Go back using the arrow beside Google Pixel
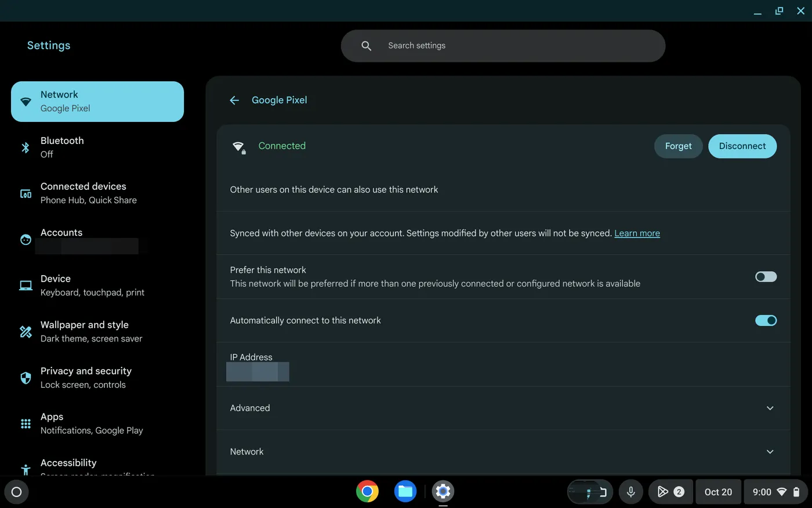 pyautogui.click(x=234, y=100)
